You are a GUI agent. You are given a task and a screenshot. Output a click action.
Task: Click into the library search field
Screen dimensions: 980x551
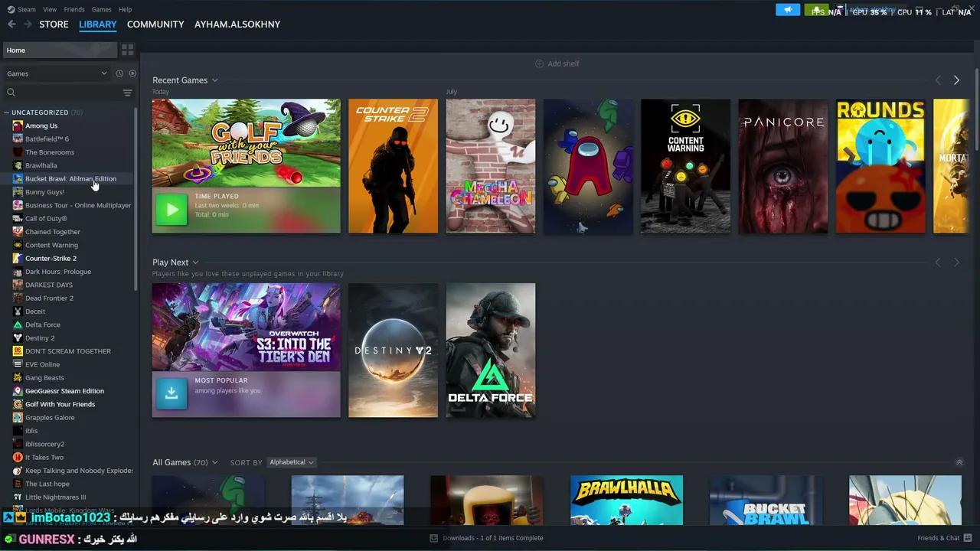click(x=65, y=93)
